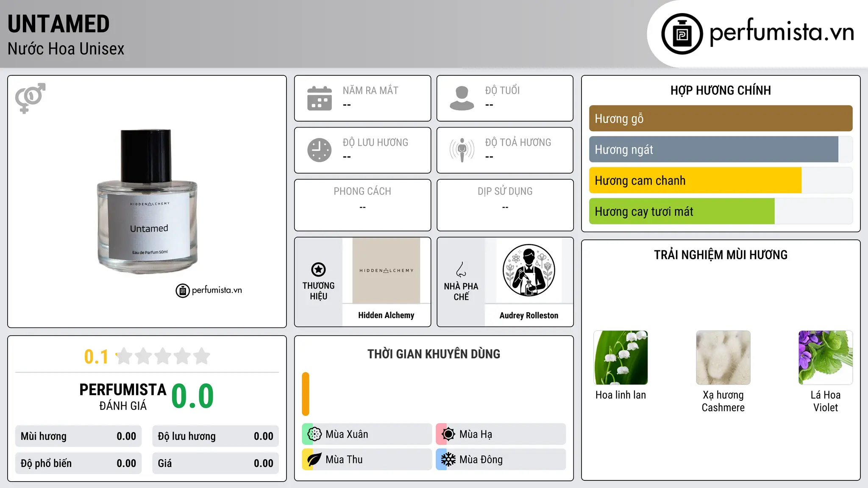
Task: Click the Hoa linh lan note name
Action: click(x=621, y=395)
